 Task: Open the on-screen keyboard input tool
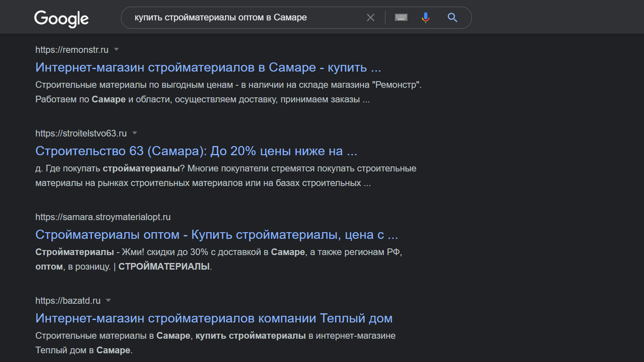401,17
